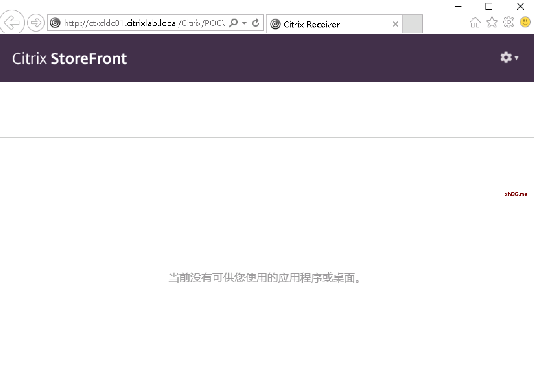
Task: Open StoreFront settings gear menu
Action: (x=506, y=57)
